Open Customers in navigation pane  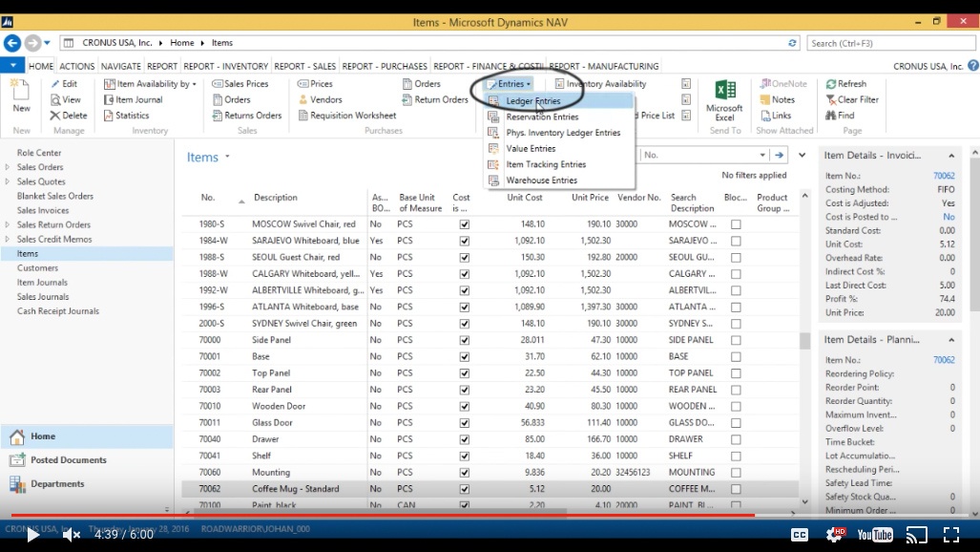37,267
